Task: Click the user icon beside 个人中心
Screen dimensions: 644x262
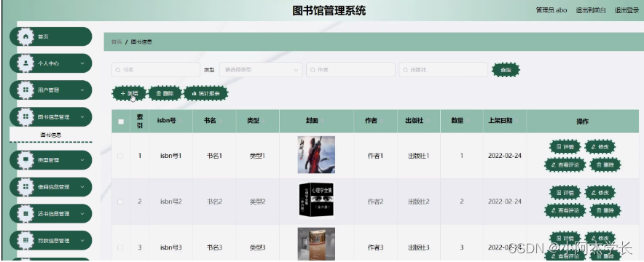Action: pyautogui.click(x=26, y=63)
